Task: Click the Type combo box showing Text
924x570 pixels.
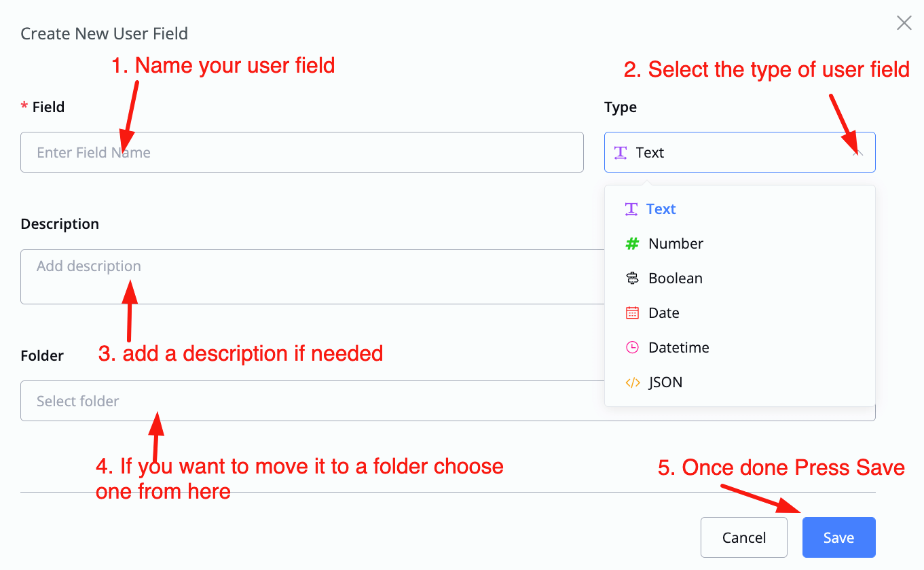Action: 740,152
